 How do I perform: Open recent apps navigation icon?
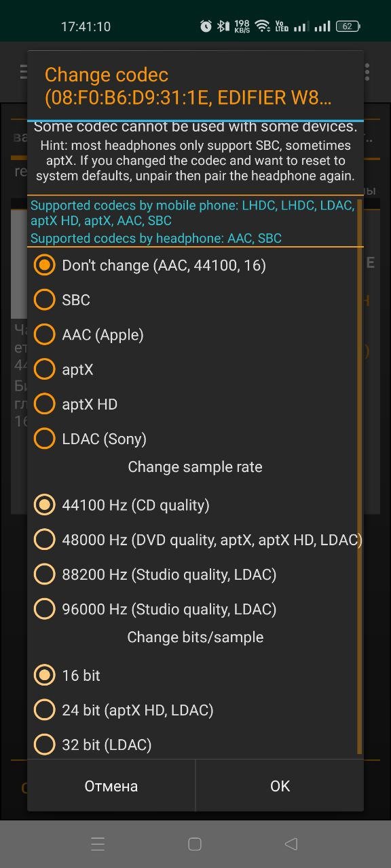point(98,844)
